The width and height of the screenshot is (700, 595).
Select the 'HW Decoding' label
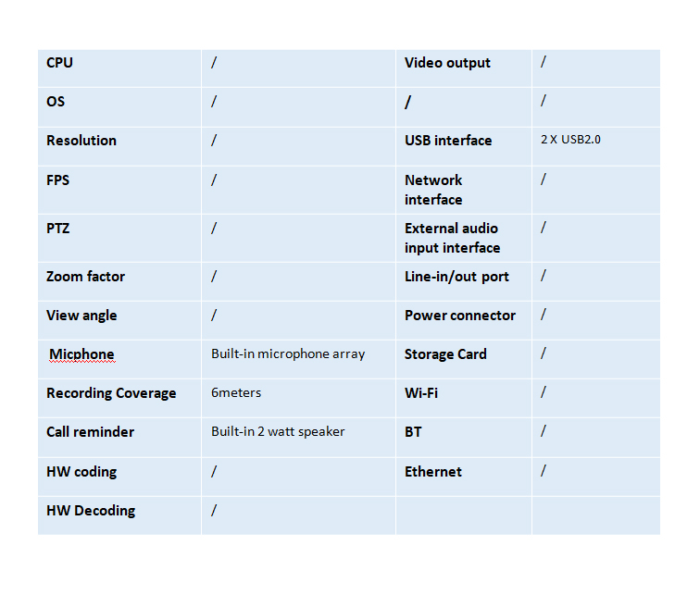91,511
